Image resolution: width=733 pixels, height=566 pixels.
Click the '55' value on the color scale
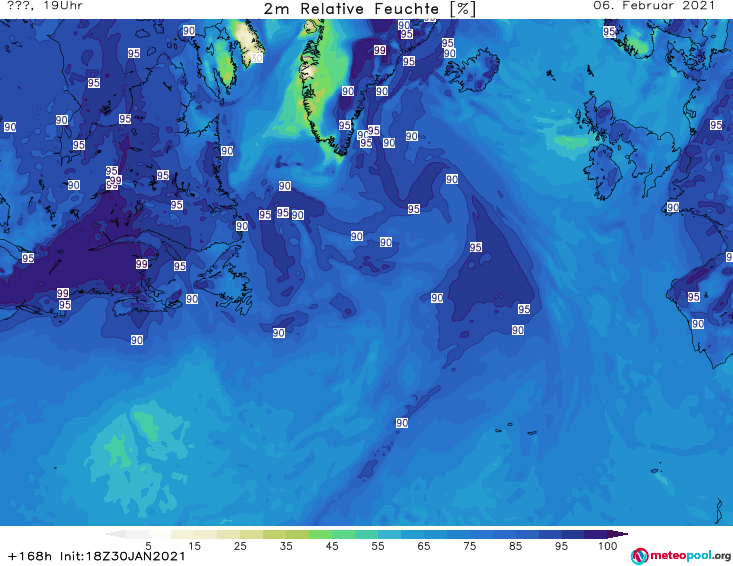(378, 546)
